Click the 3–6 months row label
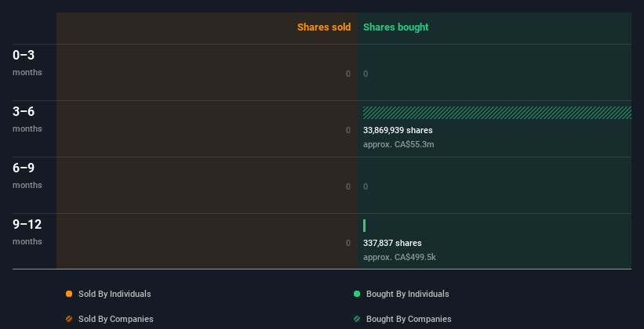Screen dimensions: 644x329 [27, 119]
